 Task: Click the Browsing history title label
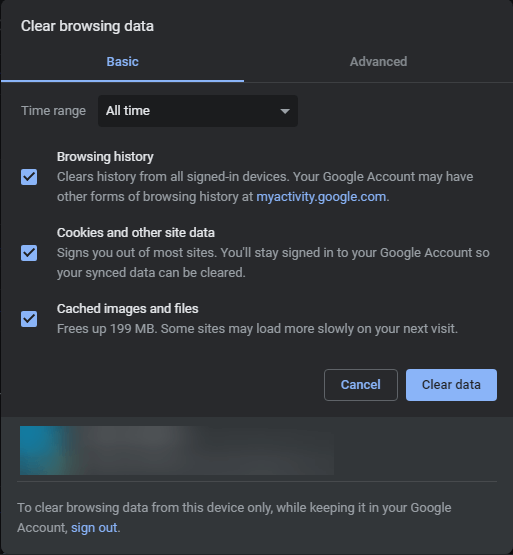(x=105, y=157)
